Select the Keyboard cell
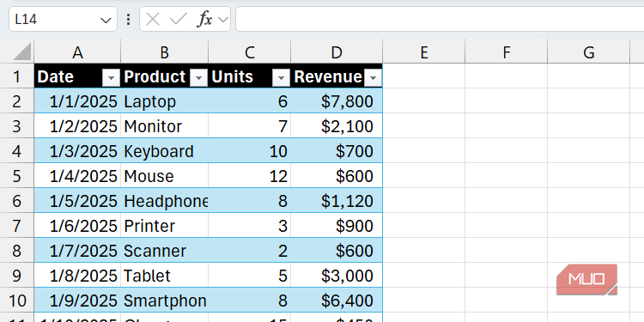 (164, 151)
